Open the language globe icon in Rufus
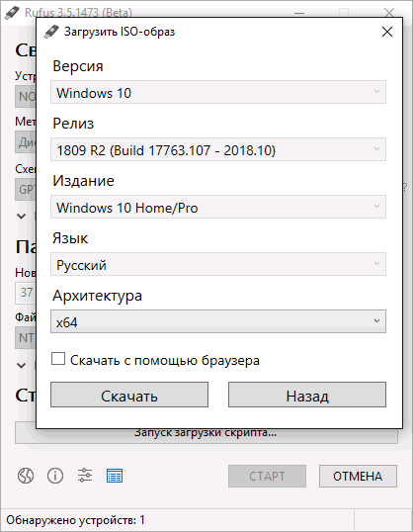The width and height of the screenshot is (413, 532). 26,476
